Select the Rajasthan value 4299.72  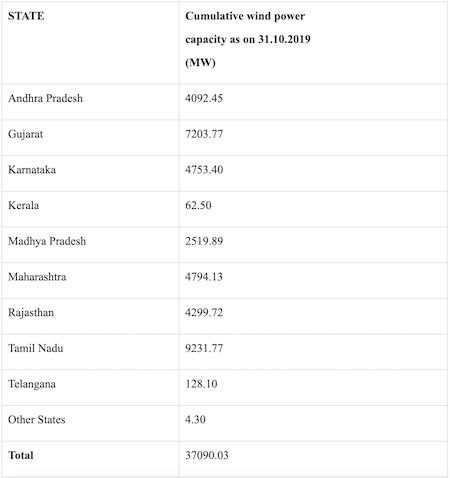[204, 313]
